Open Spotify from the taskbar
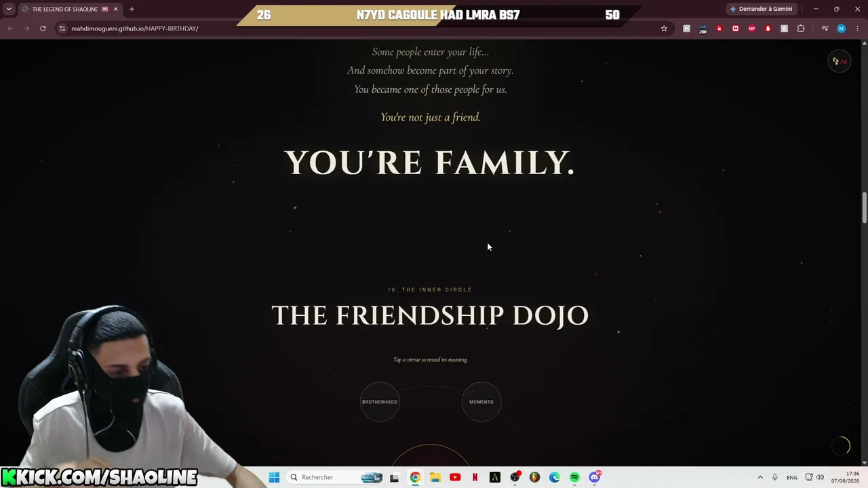Screen dimensions: 868x488 (574, 477)
